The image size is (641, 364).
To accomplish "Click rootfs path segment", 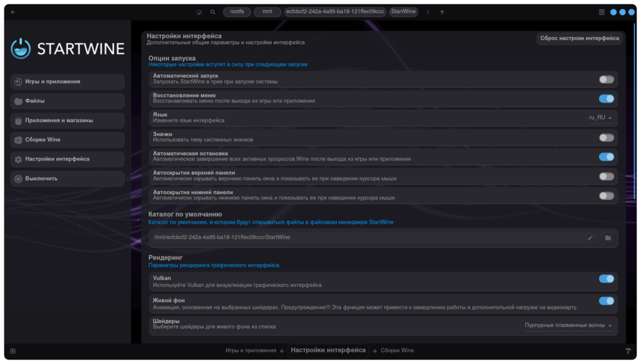I will pos(237,12).
